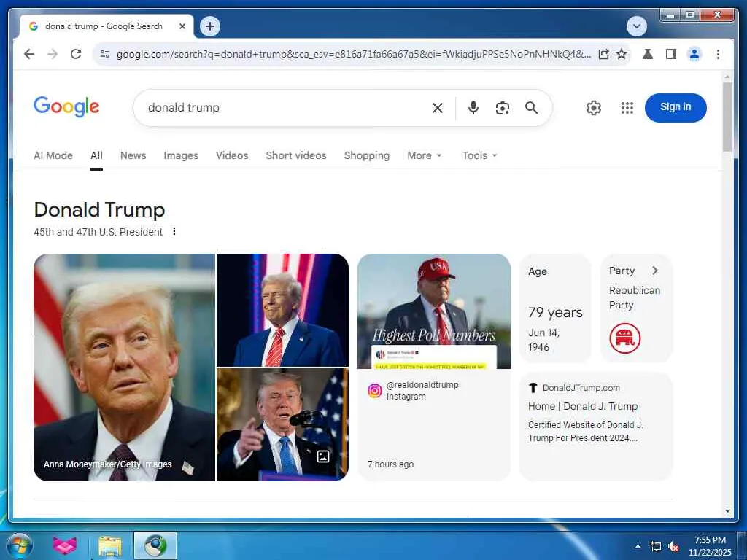Screen dimensions: 747x560
Task: Click the DonaldJTrump.com site label
Action: (x=581, y=388)
